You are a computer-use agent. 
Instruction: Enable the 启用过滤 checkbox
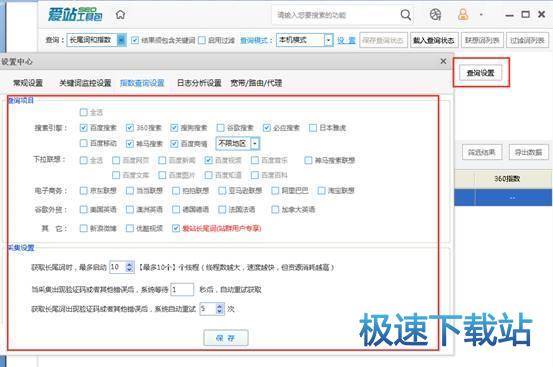202,40
